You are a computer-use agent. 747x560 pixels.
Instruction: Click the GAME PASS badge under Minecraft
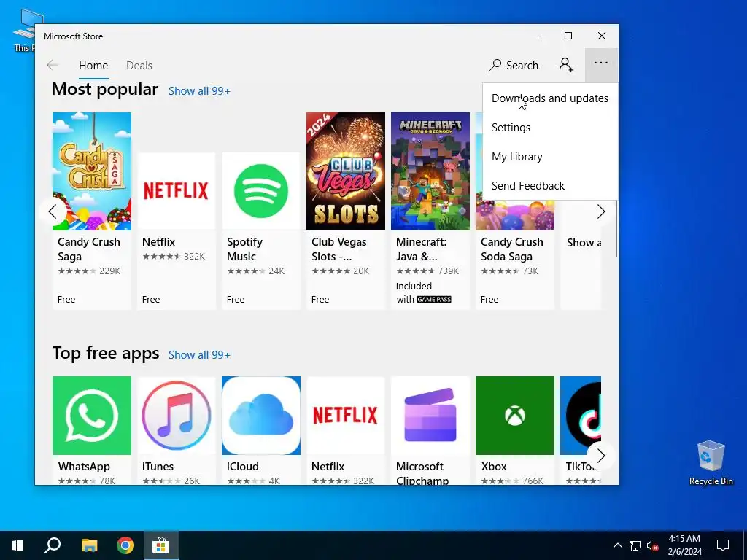click(x=434, y=300)
